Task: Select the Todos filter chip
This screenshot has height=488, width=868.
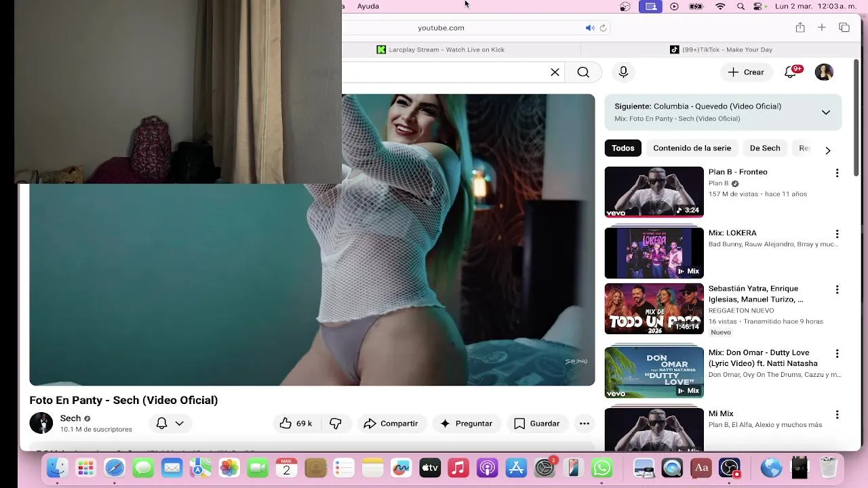Action: tap(623, 148)
